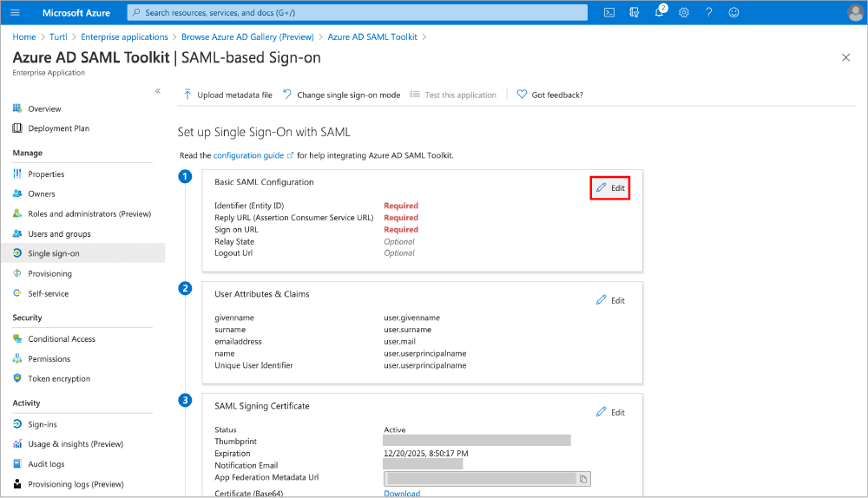This screenshot has width=868, height=498.
Task: Copy the App Federation Metadata Url
Action: (x=584, y=478)
